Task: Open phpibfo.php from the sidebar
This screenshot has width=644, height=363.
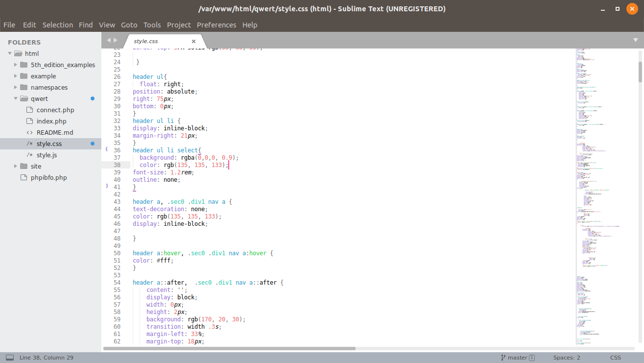Action: [x=49, y=177]
